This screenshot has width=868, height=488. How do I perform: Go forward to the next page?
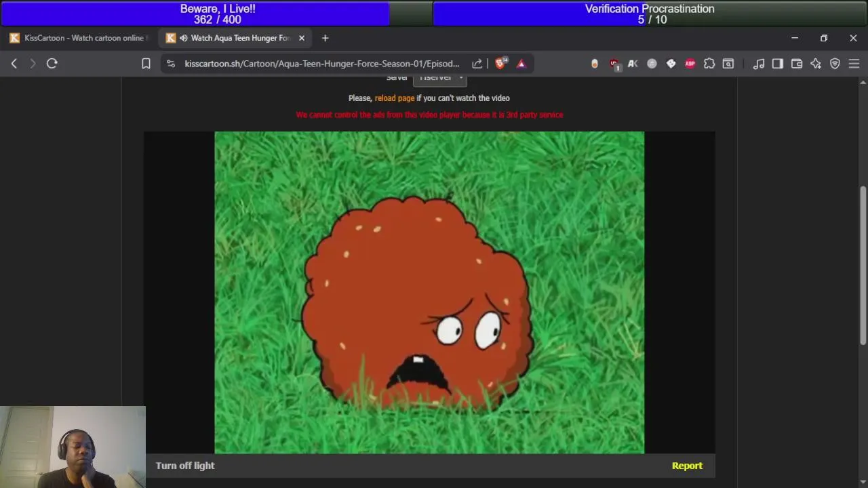pos(33,64)
